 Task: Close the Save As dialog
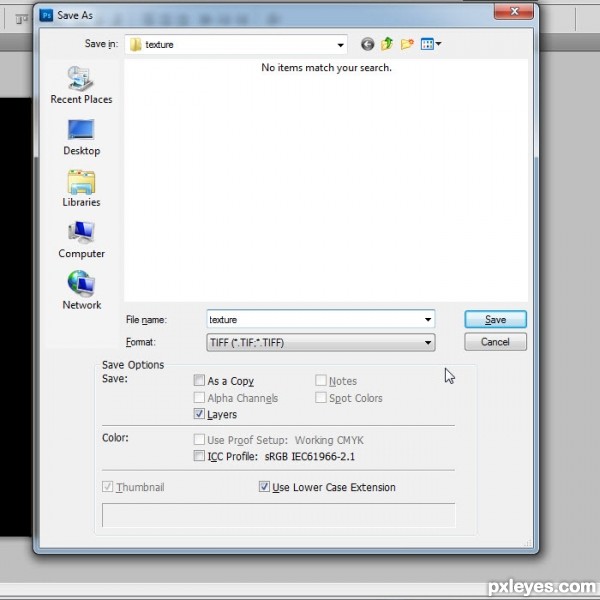[514, 11]
